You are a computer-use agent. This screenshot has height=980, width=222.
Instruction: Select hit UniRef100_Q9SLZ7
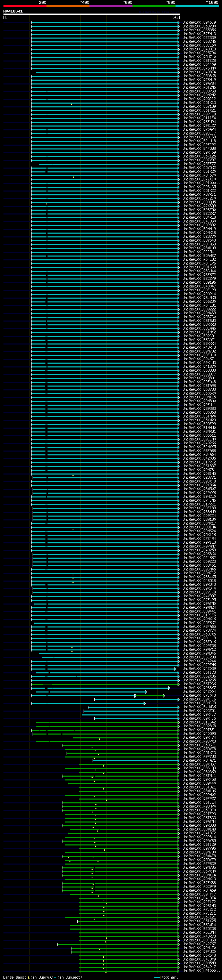point(199,125)
